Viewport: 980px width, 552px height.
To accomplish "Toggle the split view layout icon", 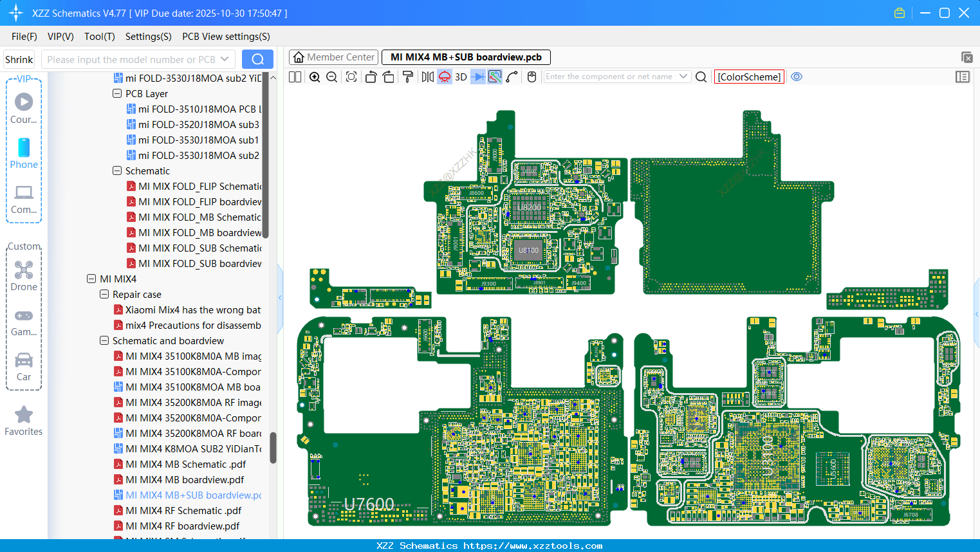I will point(295,77).
